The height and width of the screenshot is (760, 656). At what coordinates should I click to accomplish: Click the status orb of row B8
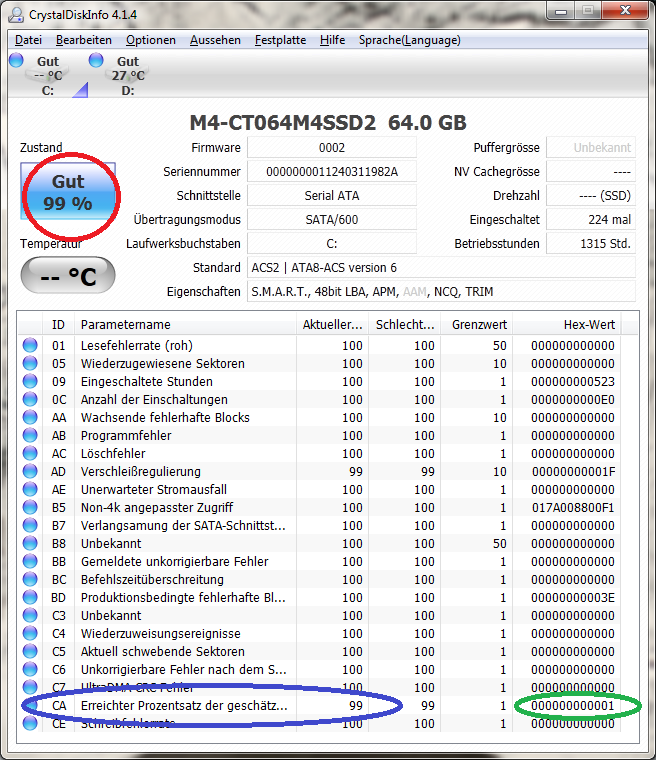[x=30, y=543]
